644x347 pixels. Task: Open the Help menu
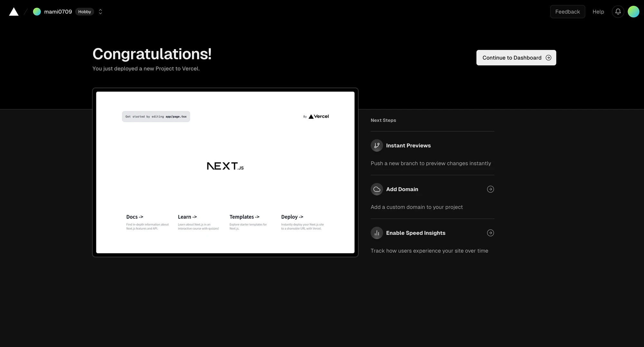(x=598, y=12)
